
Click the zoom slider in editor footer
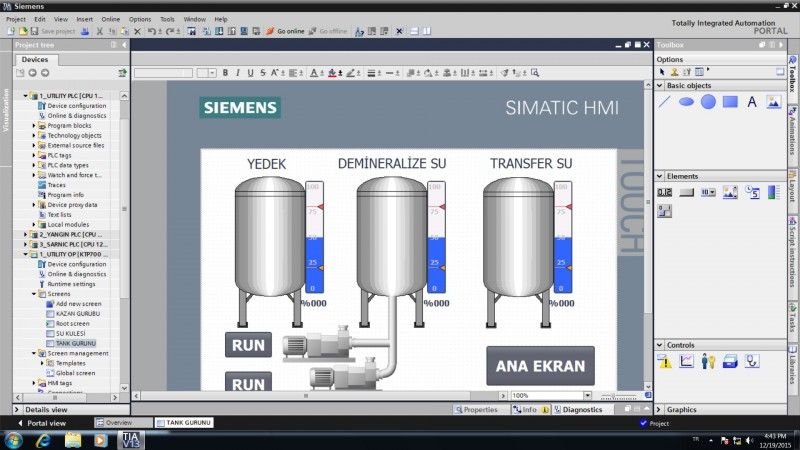(x=618, y=396)
